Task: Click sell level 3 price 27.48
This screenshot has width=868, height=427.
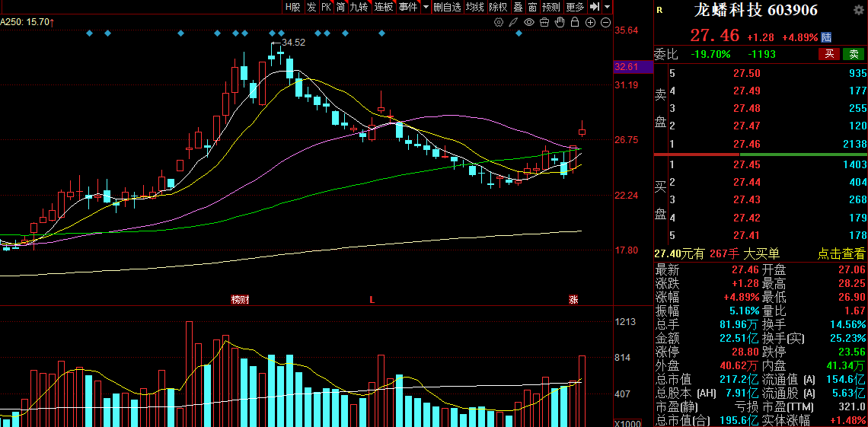Action: coord(748,108)
